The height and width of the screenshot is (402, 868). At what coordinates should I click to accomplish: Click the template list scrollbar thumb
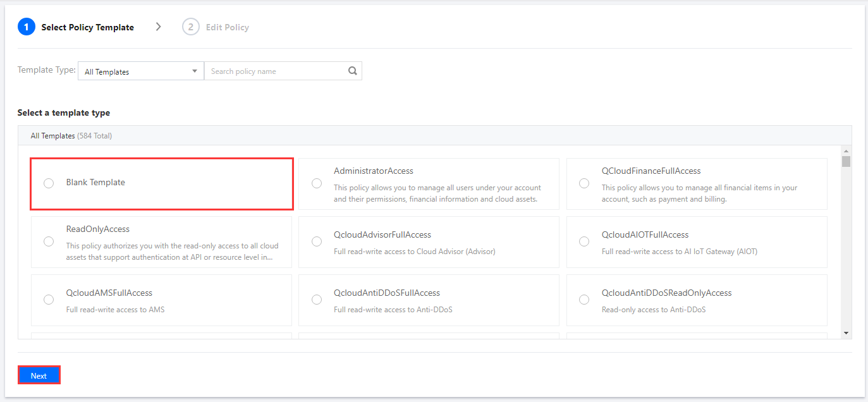(x=846, y=161)
